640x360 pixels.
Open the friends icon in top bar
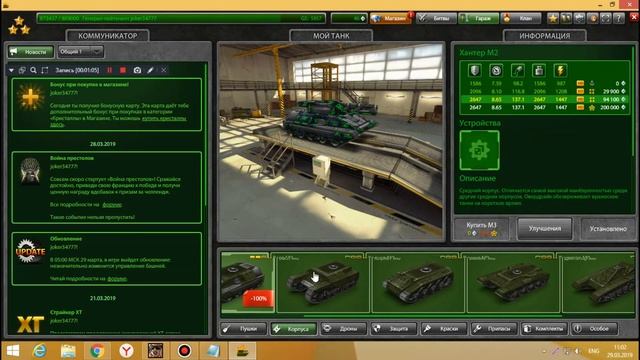(x=566, y=18)
